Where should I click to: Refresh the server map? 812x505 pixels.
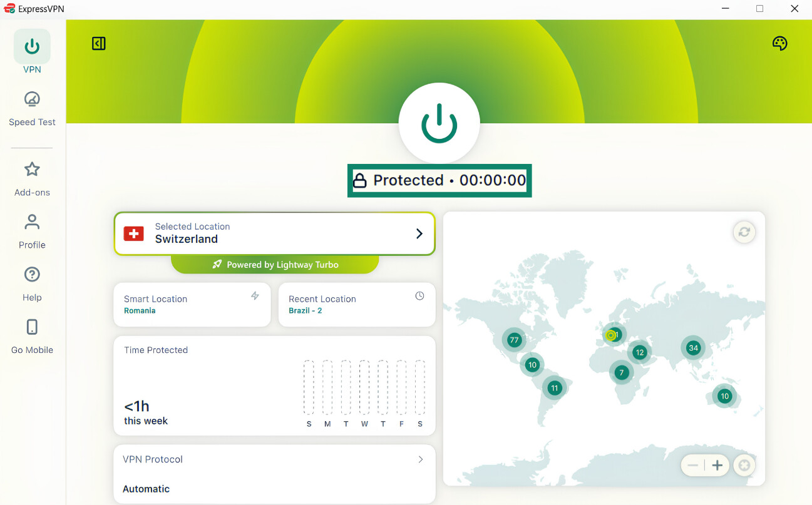click(x=744, y=232)
